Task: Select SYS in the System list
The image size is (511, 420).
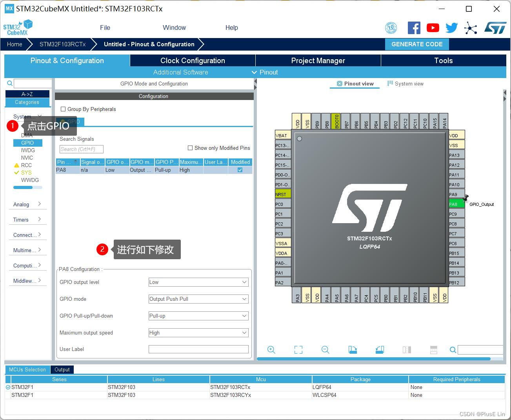Action: tap(26, 173)
